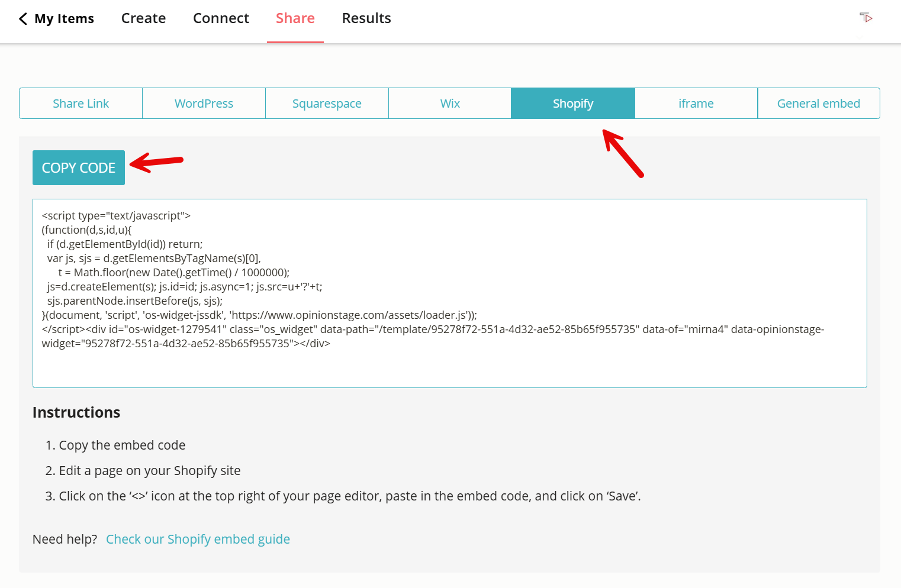
Task: Click the back chevron beside My Items
Action: (x=22, y=18)
